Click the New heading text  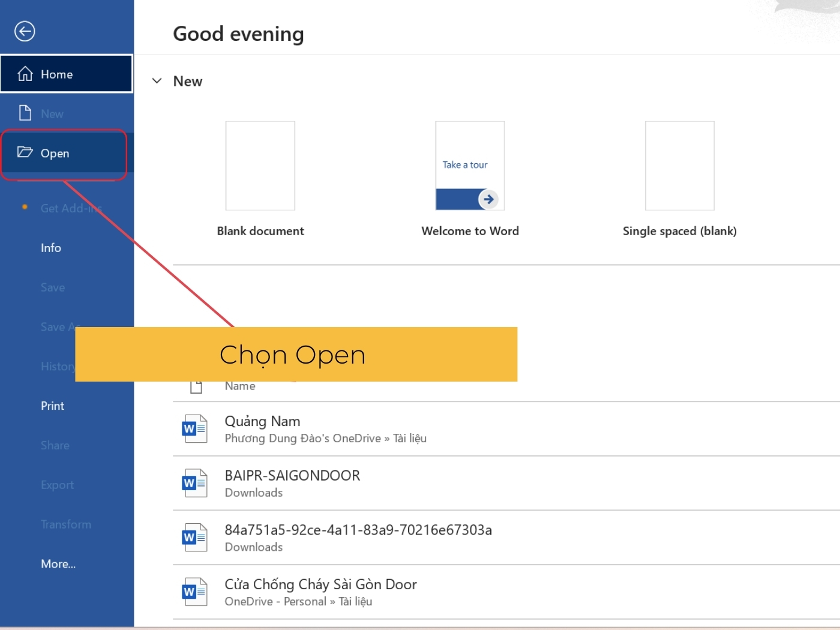(x=188, y=81)
